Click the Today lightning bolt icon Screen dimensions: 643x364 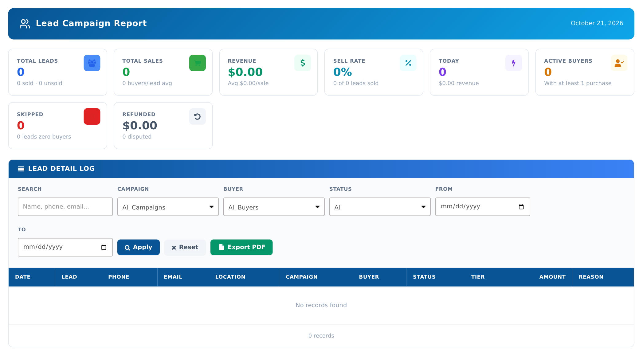(513, 63)
